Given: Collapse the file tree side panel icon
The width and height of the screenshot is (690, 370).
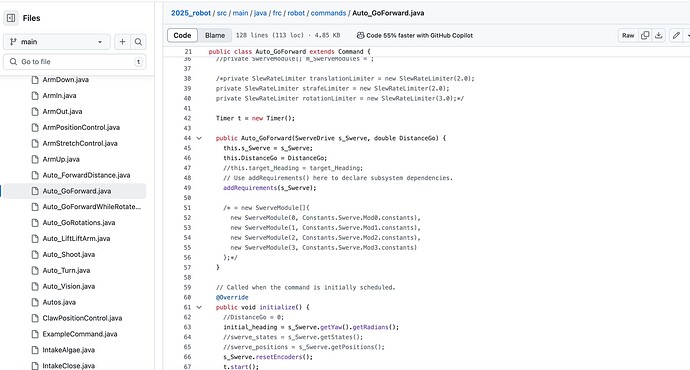Looking at the screenshot, I should pos(11,18).
